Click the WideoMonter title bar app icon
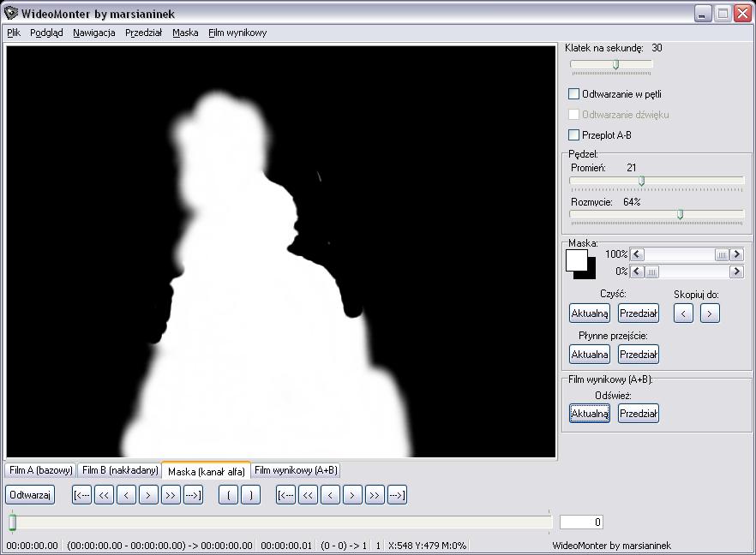Viewport: 756px width, 555px height. [x=11, y=14]
